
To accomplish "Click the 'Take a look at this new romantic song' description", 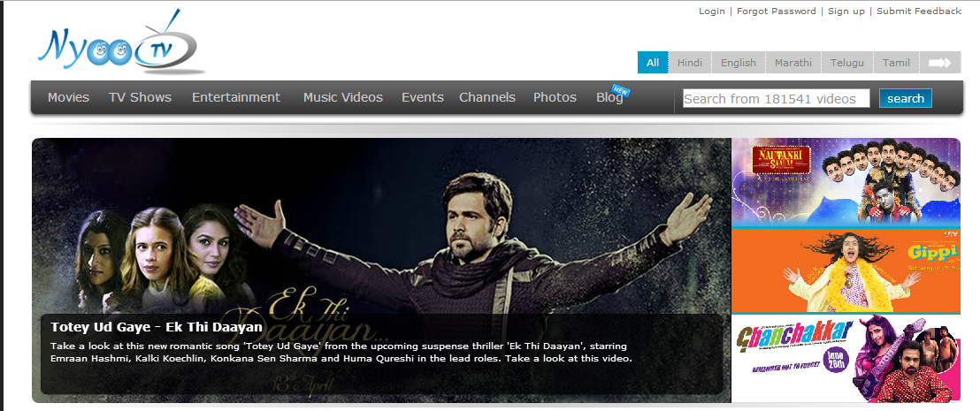I will pos(341,353).
